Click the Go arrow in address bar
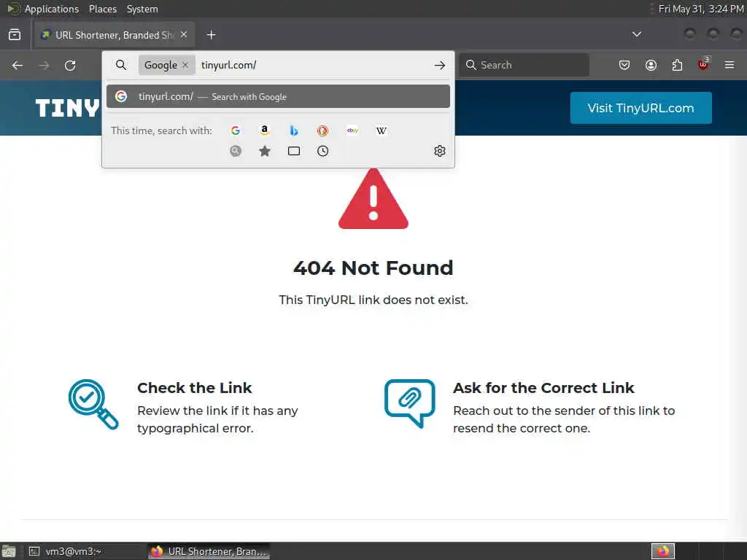 tap(440, 65)
